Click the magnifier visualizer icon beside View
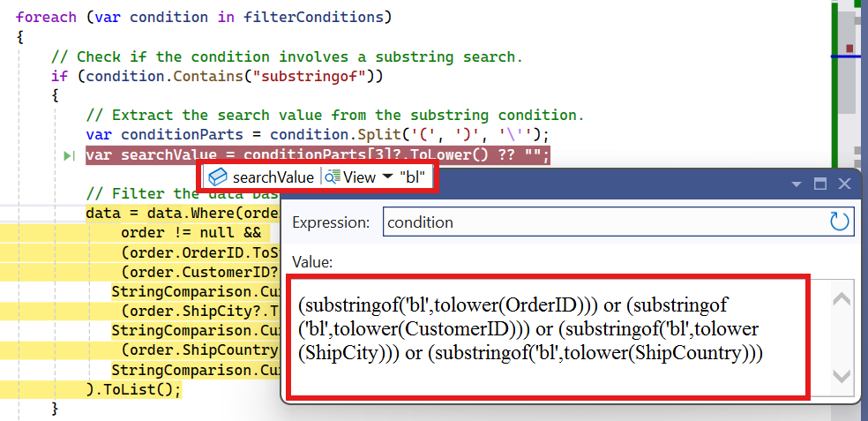Screen dimensions: 868x421 coord(333,177)
